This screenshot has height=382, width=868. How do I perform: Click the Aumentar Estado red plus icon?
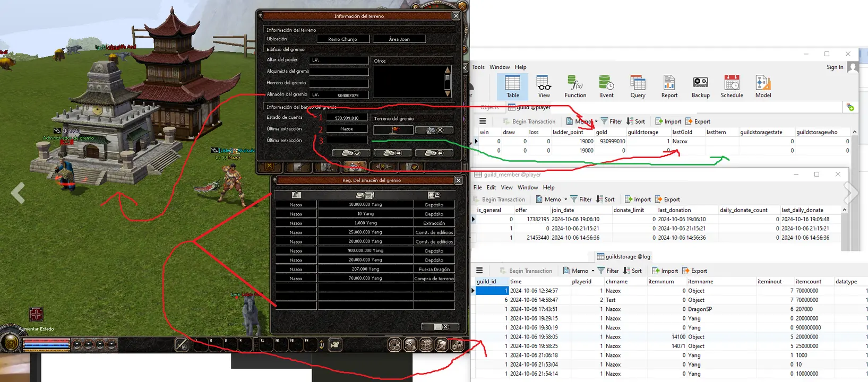36,315
